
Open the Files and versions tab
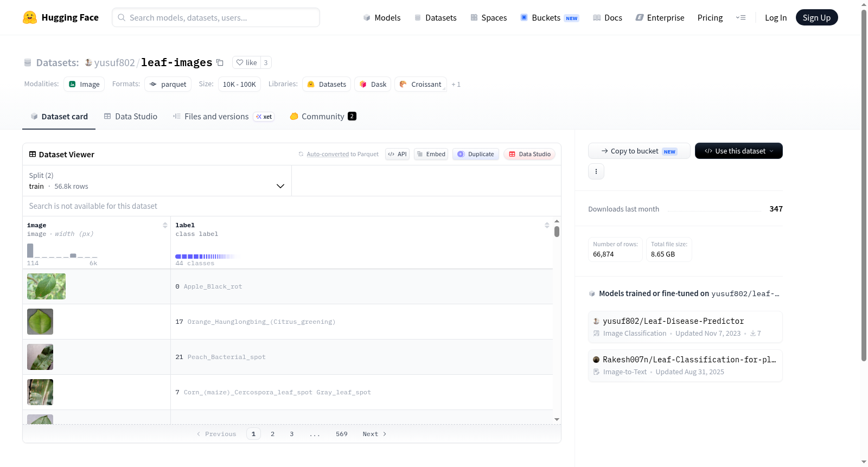223,116
